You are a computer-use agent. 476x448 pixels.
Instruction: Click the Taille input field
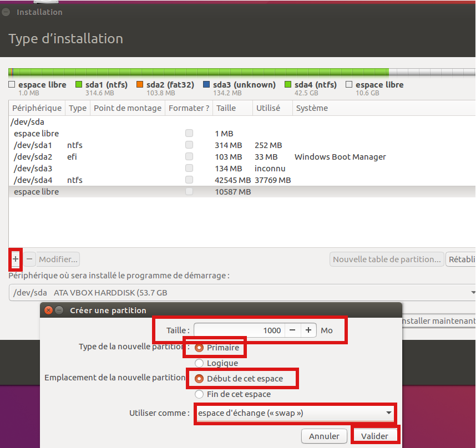click(x=239, y=330)
